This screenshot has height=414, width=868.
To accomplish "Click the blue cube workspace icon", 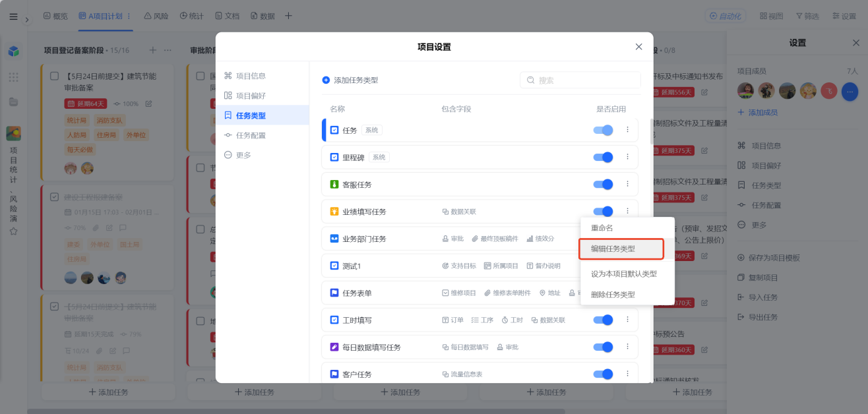I will pos(13,51).
